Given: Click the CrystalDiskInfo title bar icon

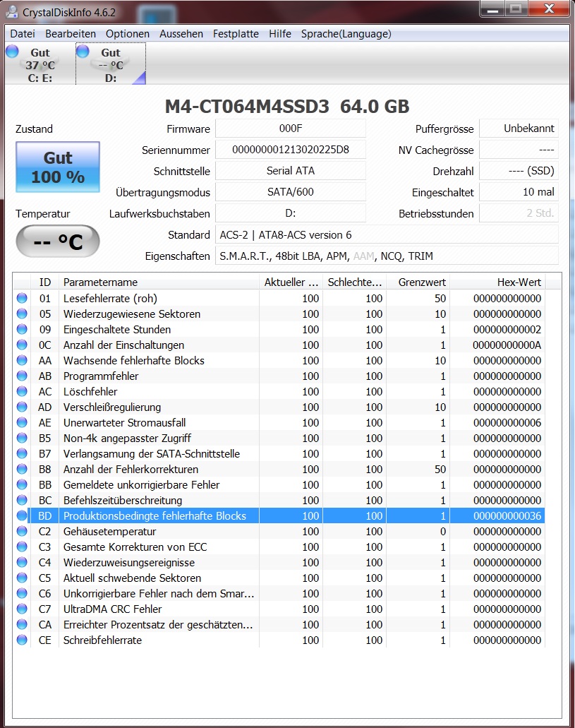Looking at the screenshot, I should pos(12,12).
